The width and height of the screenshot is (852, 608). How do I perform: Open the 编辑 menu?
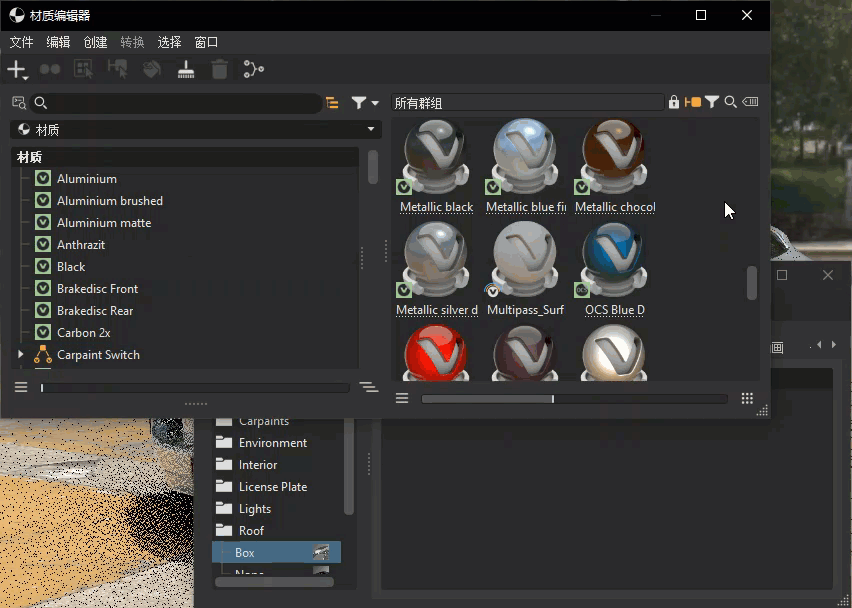pyautogui.click(x=58, y=42)
